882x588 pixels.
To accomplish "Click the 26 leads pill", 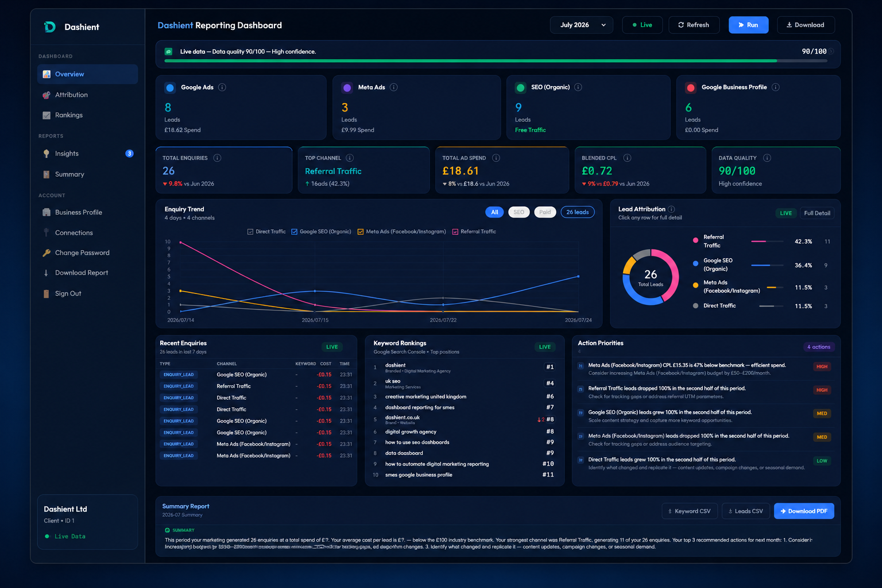I will point(577,212).
